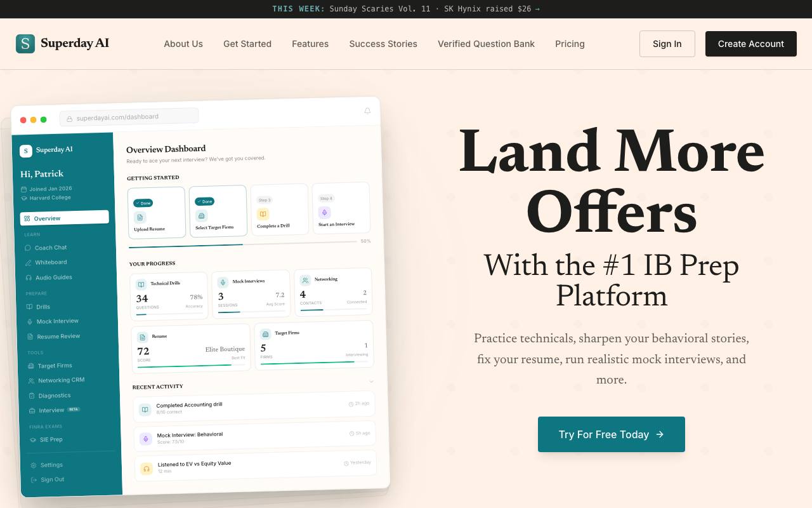Viewport: 812px width, 508px height.
Task: Click the Start an Interview step card
Action: click(341, 209)
